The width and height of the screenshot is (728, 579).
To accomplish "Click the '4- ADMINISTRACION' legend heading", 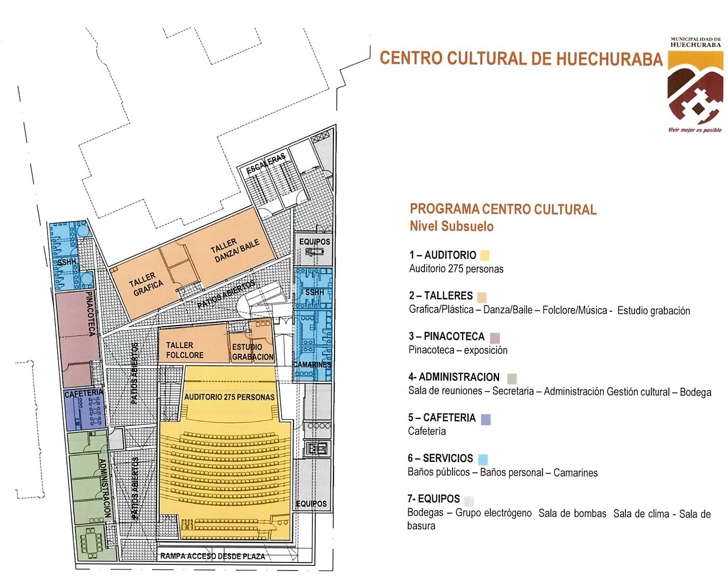I will (x=454, y=377).
